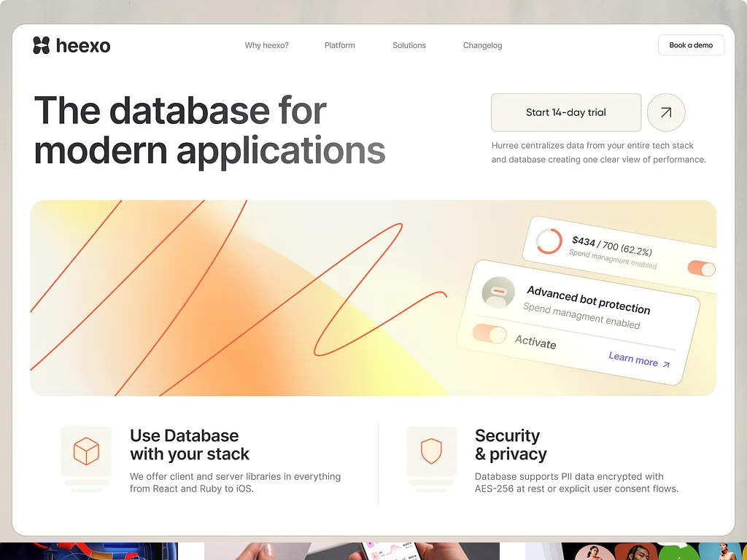
Task: Click the orange shield icon
Action: pos(431,451)
